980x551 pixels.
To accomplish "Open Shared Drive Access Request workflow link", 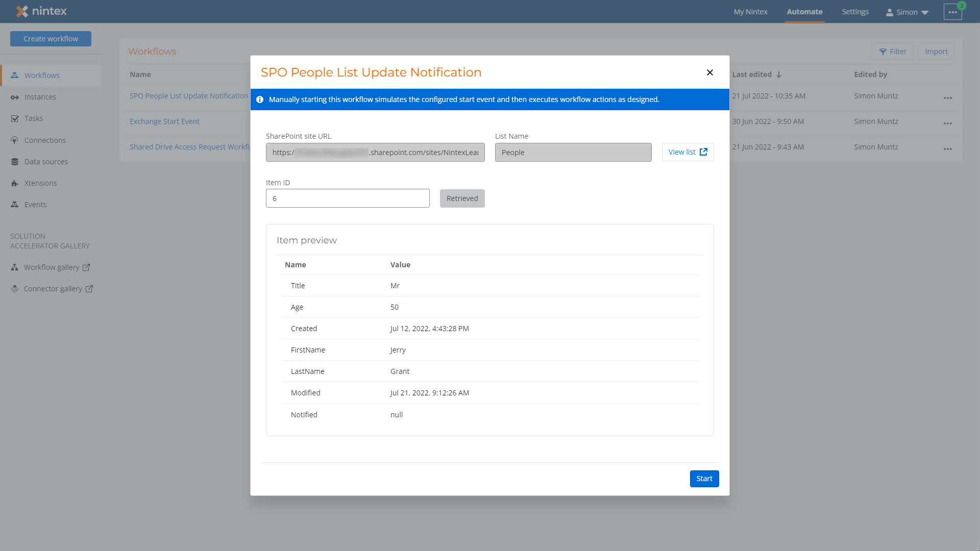I will coord(189,147).
